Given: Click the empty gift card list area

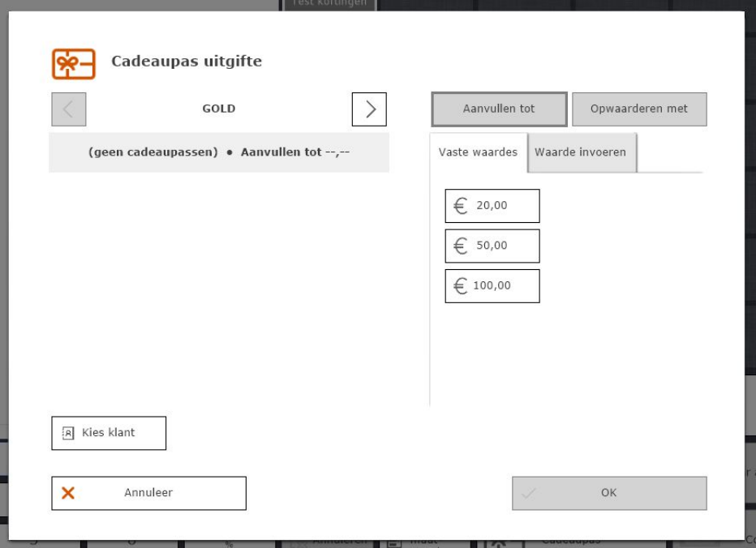Looking at the screenshot, I should tap(218, 284).
